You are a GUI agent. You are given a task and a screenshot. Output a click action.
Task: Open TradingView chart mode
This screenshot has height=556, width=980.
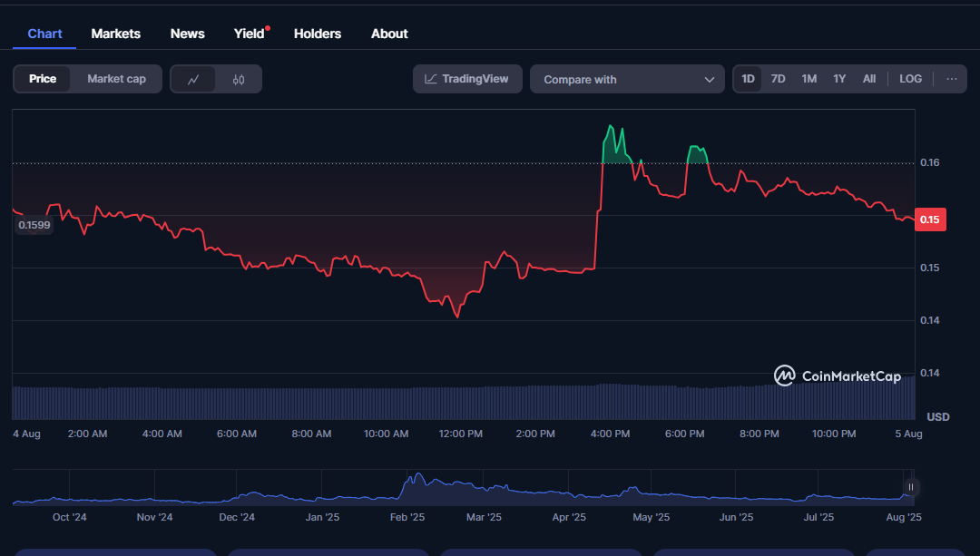467,79
